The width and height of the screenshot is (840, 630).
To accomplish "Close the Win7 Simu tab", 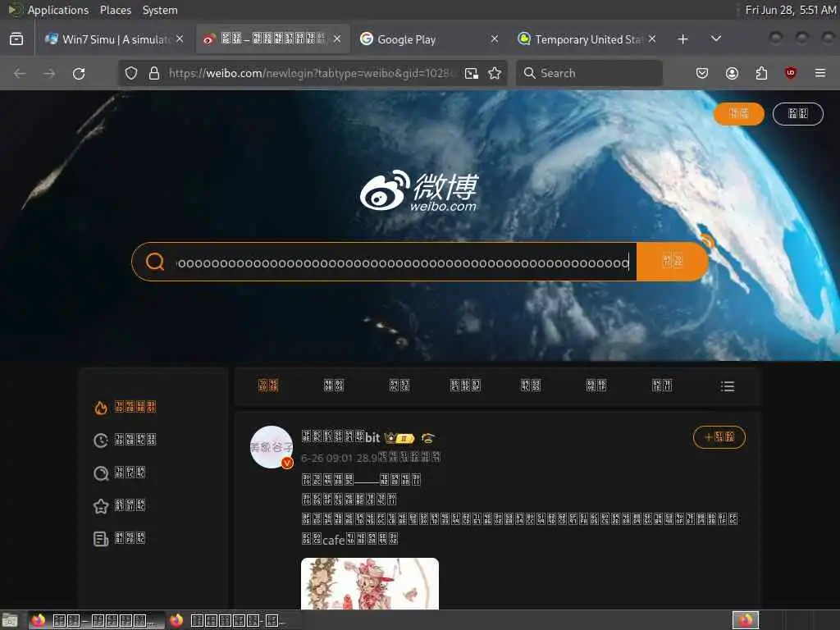I will (180, 39).
